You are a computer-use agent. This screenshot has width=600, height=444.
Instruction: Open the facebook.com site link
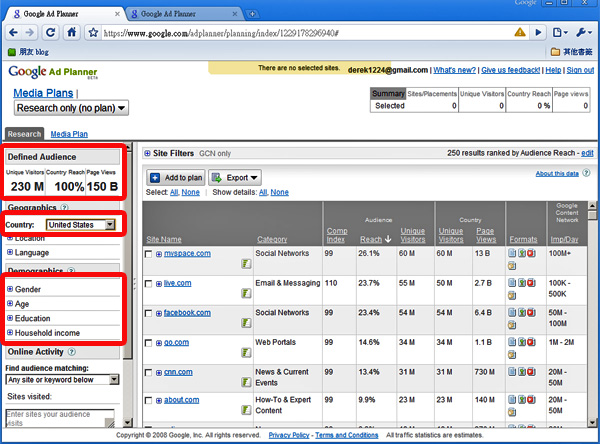click(x=187, y=313)
